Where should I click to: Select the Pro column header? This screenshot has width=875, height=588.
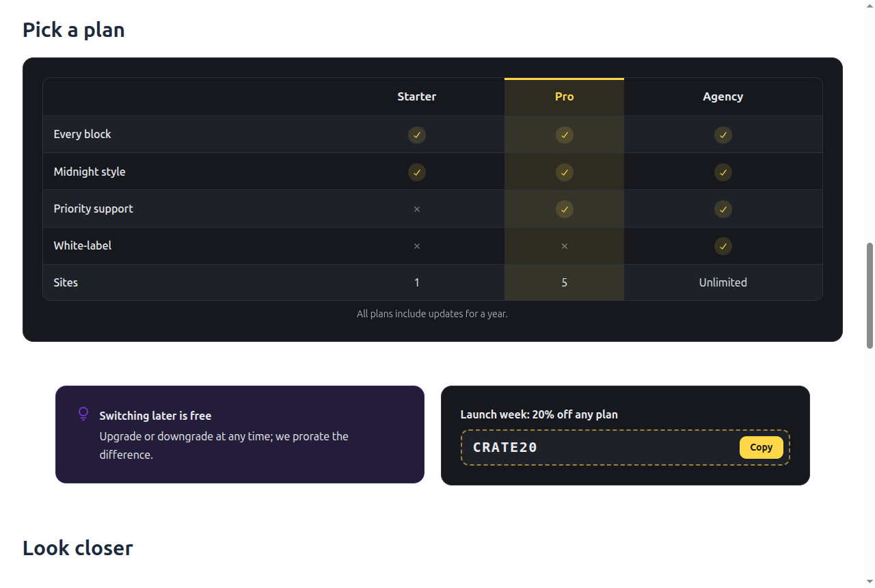coord(564,96)
